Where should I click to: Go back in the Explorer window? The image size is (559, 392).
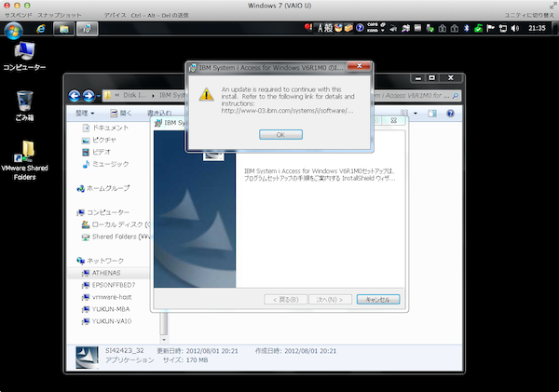(x=75, y=96)
